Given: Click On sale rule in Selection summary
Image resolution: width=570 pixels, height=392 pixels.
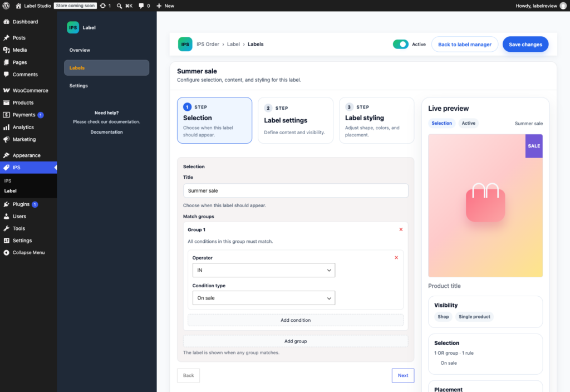Looking at the screenshot, I should 449,363.
